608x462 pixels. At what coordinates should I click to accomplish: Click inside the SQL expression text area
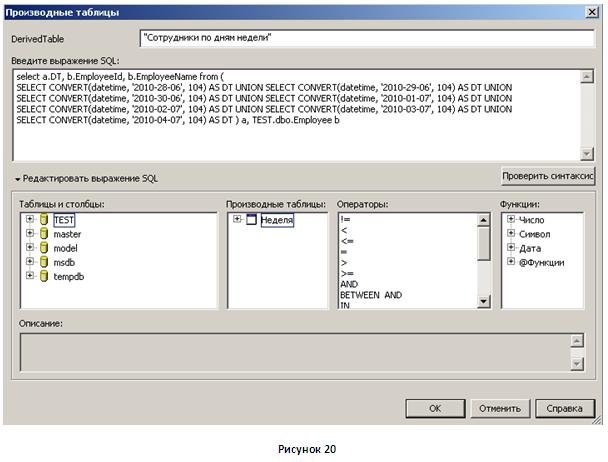(297, 115)
